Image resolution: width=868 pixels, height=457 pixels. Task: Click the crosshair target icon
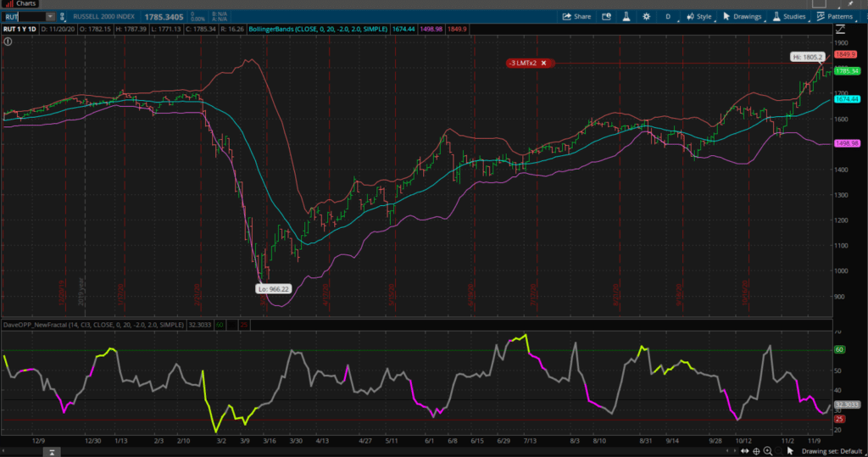tap(756, 451)
